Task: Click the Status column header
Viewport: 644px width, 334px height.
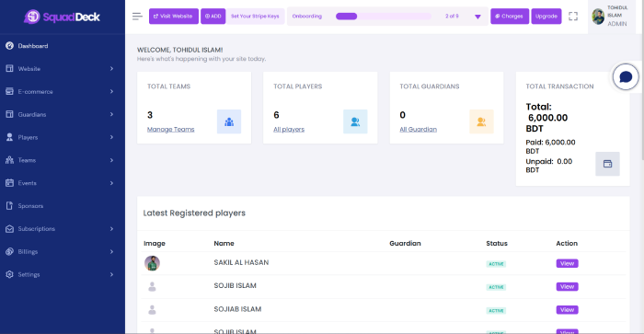Action: click(x=497, y=243)
